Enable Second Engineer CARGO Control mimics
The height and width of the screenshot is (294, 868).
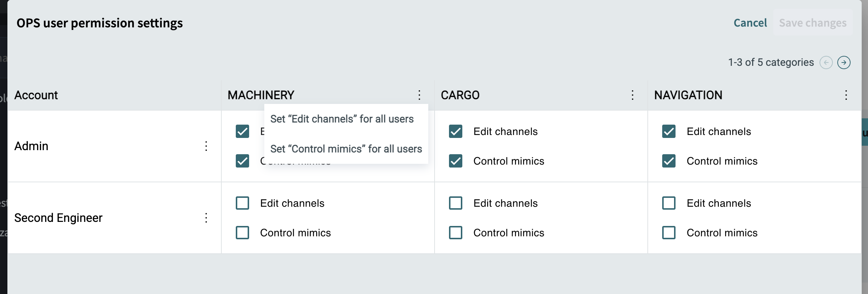456,233
